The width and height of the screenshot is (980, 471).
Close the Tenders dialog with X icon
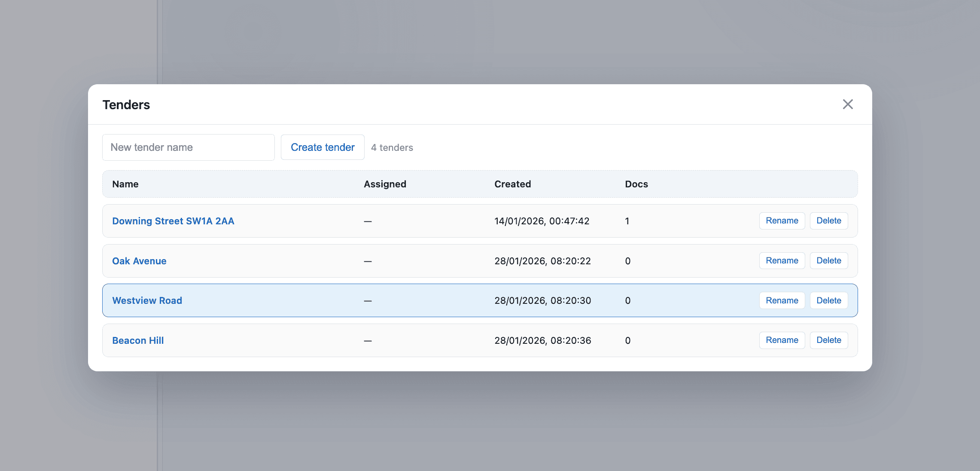(847, 104)
